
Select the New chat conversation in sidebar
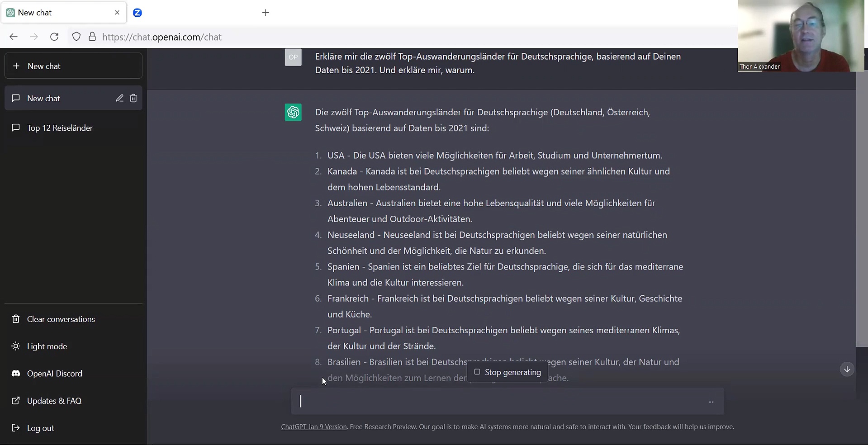[x=43, y=99]
